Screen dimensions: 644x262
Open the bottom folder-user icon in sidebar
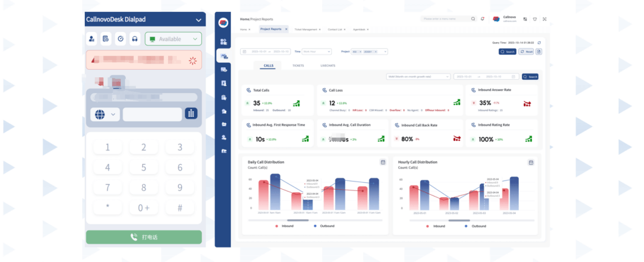[x=224, y=151]
